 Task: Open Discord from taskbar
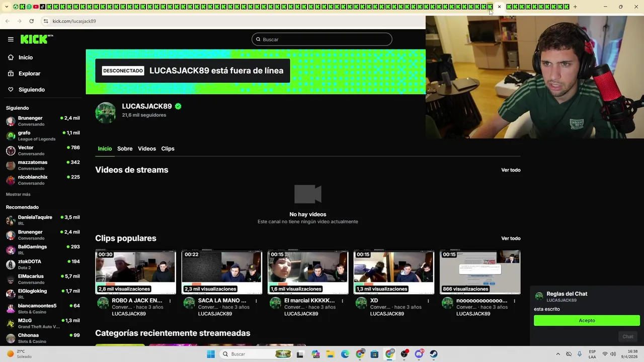click(x=419, y=354)
